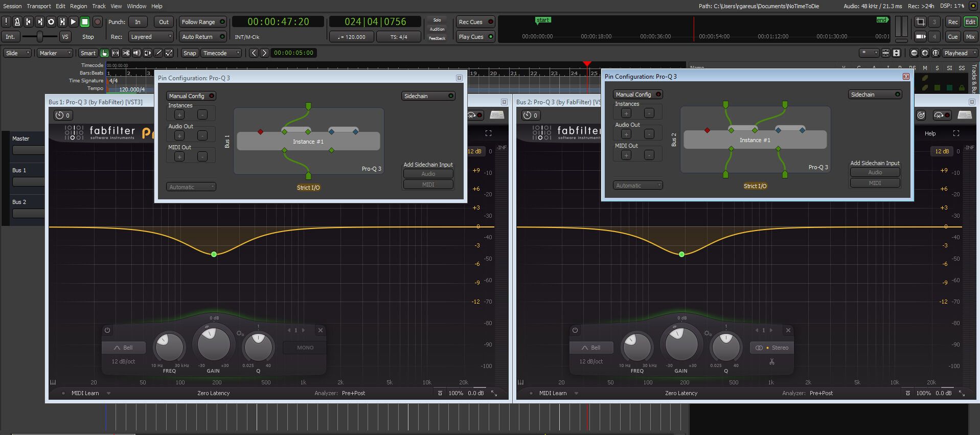
Task: Nudge forward with the right arrow button
Action: pyautogui.click(x=264, y=53)
